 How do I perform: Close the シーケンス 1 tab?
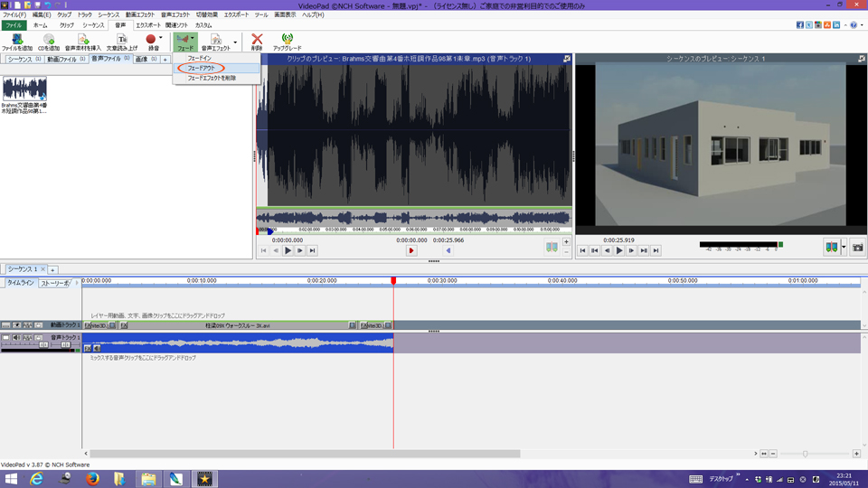(42, 269)
